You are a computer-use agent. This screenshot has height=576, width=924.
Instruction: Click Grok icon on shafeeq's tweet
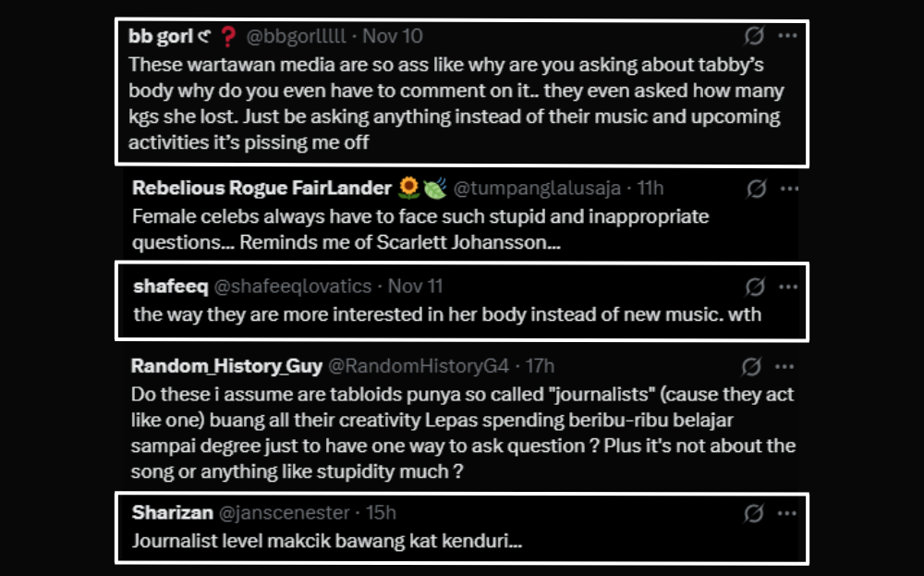click(754, 286)
